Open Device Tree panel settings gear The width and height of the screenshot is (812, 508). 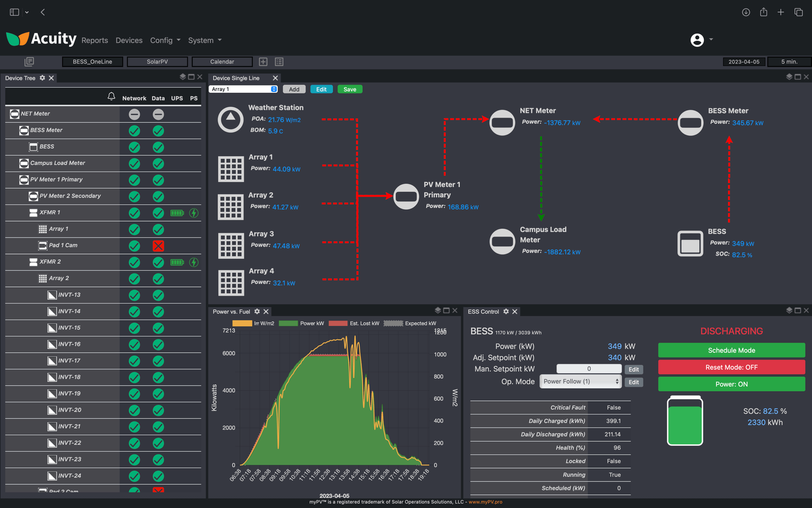click(x=41, y=77)
